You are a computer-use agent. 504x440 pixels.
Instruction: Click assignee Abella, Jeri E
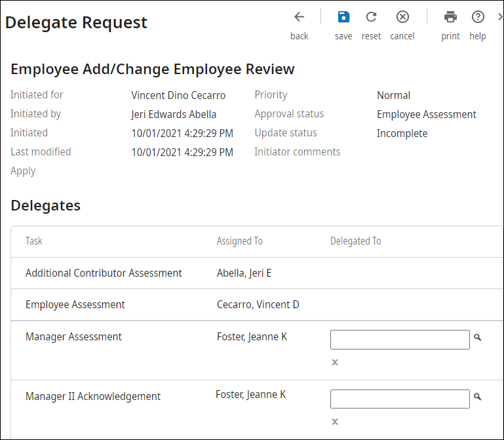244,273
